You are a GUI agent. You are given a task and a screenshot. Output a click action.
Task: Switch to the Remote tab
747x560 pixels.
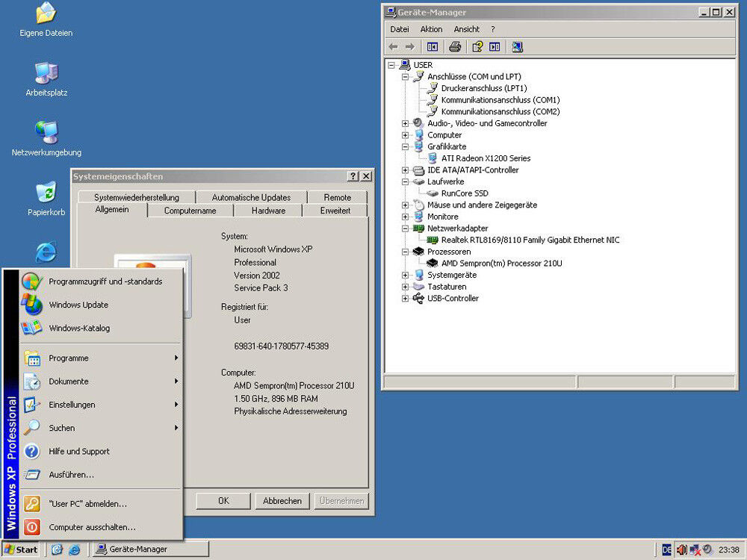click(x=338, y=197)
